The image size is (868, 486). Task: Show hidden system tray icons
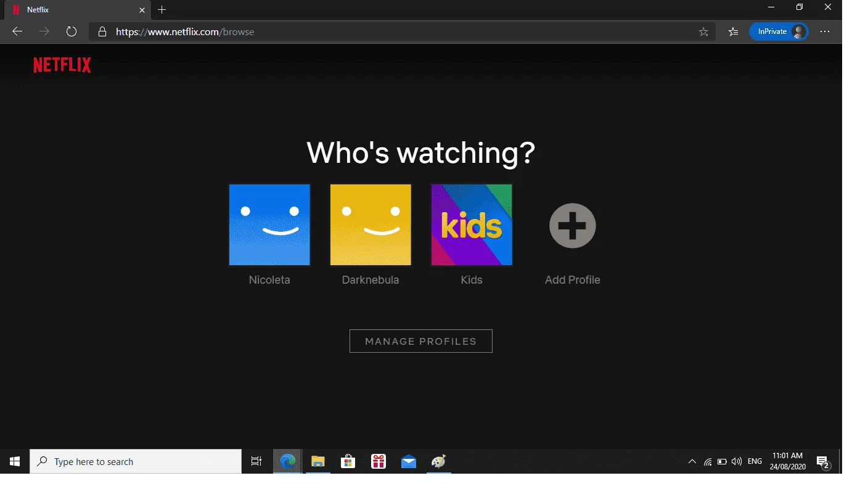(692, 461)
